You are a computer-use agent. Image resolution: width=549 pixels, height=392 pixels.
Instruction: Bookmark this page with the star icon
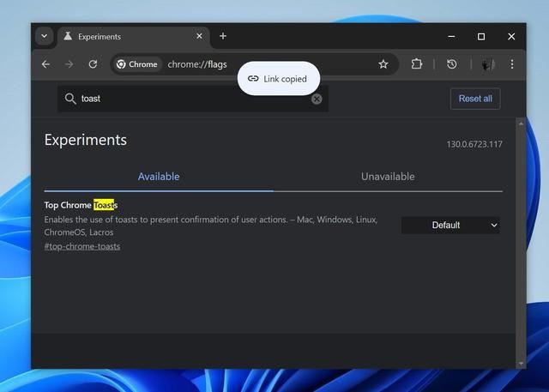[383, 64]
